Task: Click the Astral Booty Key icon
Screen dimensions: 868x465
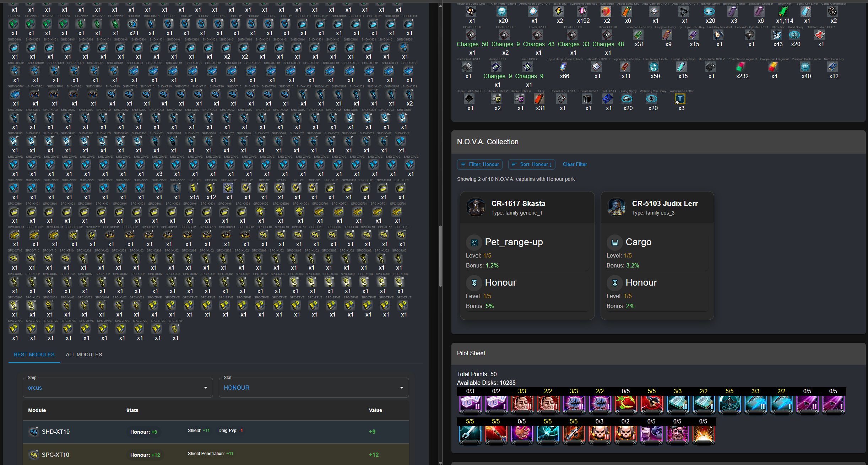Action: (x=627, y=11)
